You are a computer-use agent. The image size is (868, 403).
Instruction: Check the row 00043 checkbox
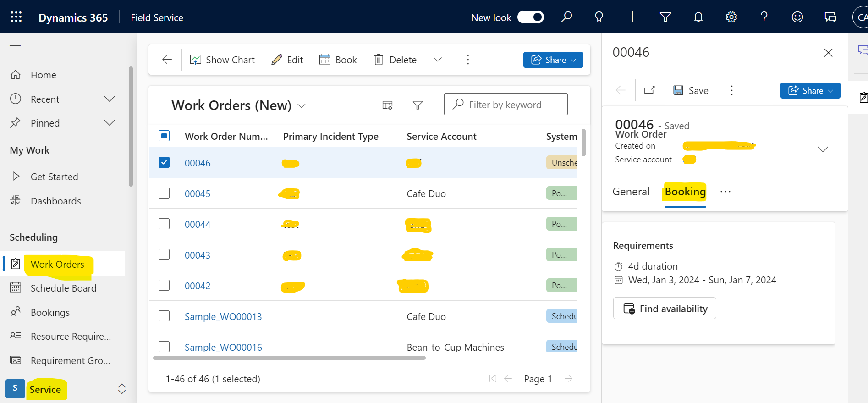tap(164, 254)
